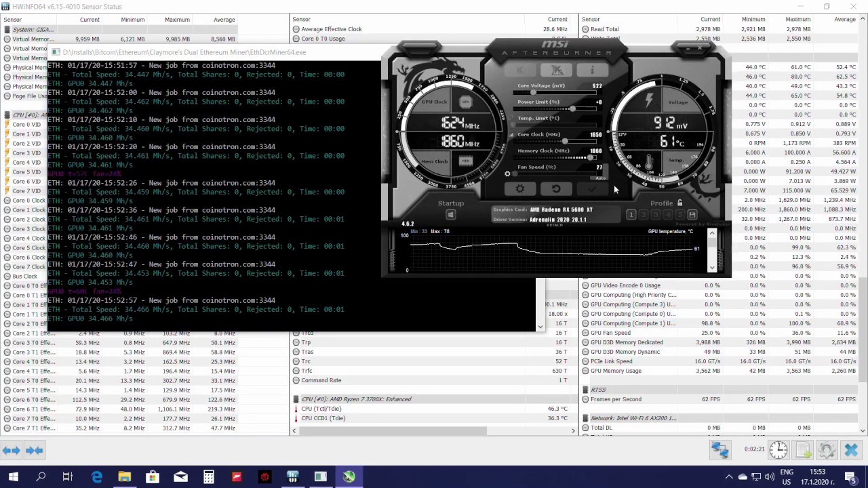The height and width of the screenshot is (488, 868).
Task: Click miner console scrollbar down arrow
Action: point(540,327)
